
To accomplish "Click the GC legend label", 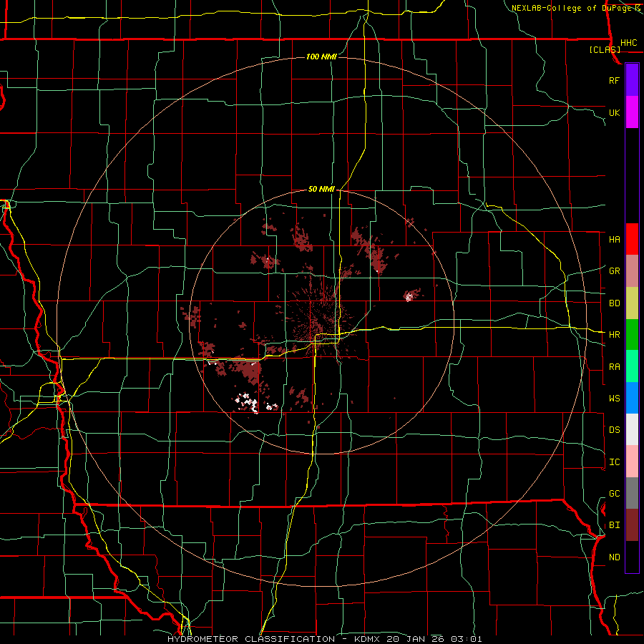I will [615, 494].
